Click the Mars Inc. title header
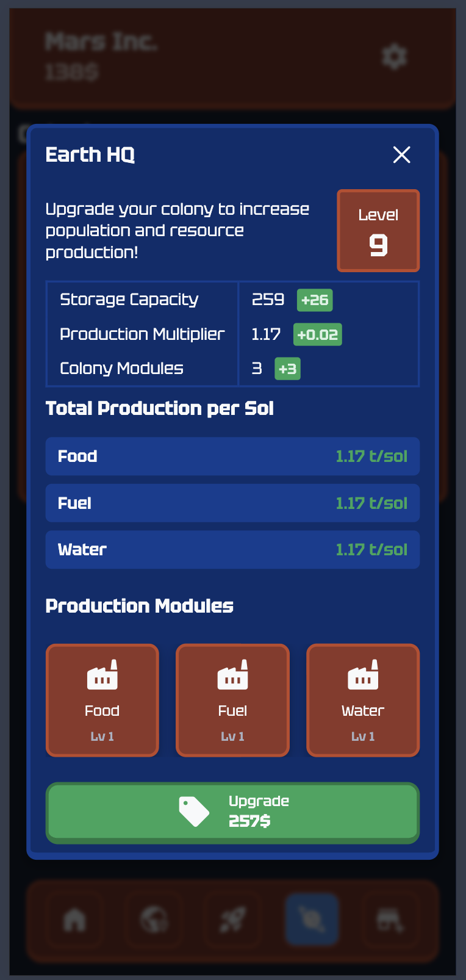The image size is (466, 980). (x=102, y=42)
